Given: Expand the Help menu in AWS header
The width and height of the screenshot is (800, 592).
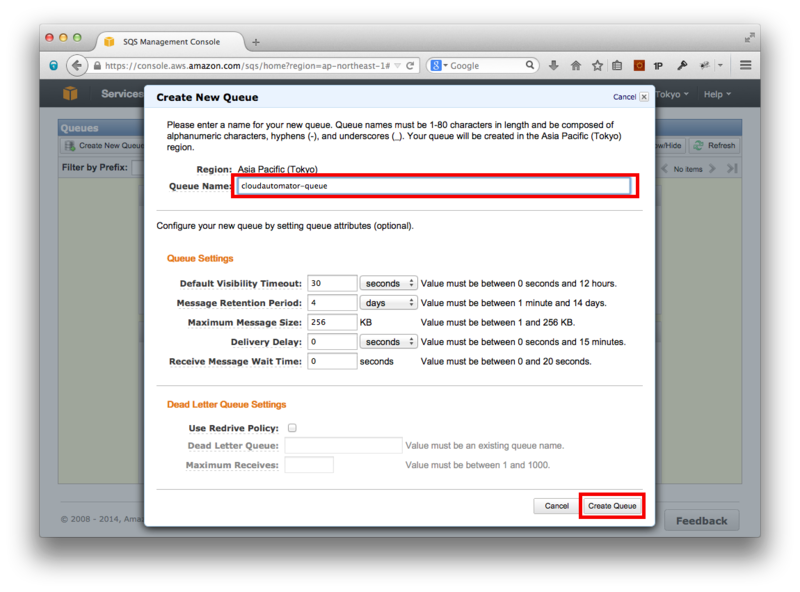Looking at the screenshot, I should tap(717, 94).
